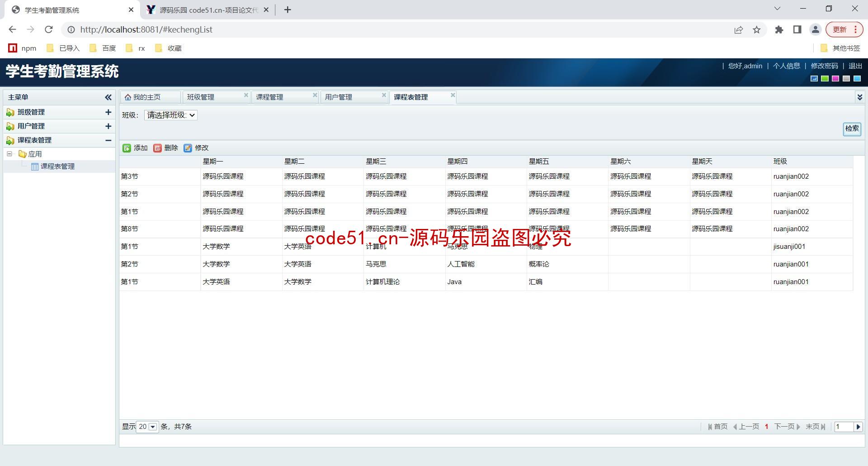Click the share page icon
The width and height of the screenshot is (868, 466).
738,30
